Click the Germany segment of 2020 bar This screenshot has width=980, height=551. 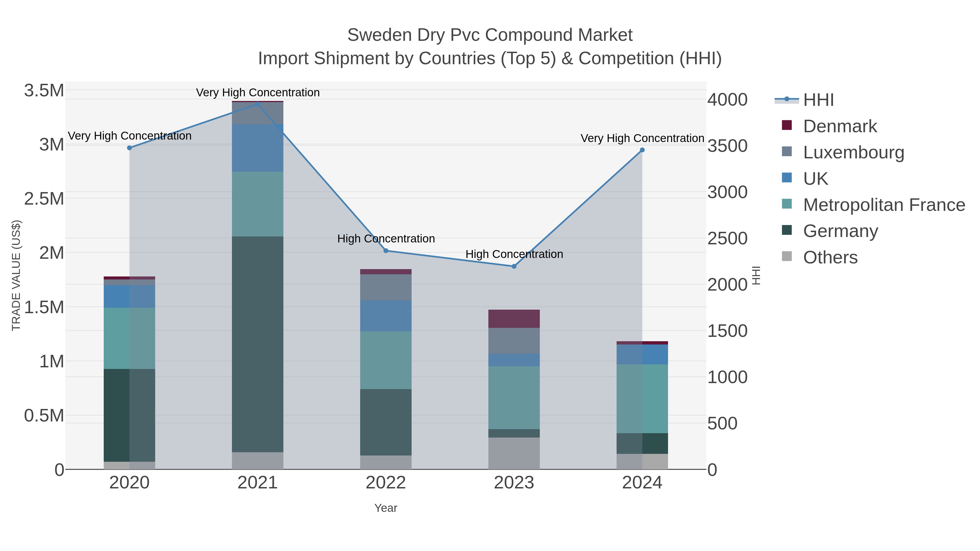tap(129, 415)
